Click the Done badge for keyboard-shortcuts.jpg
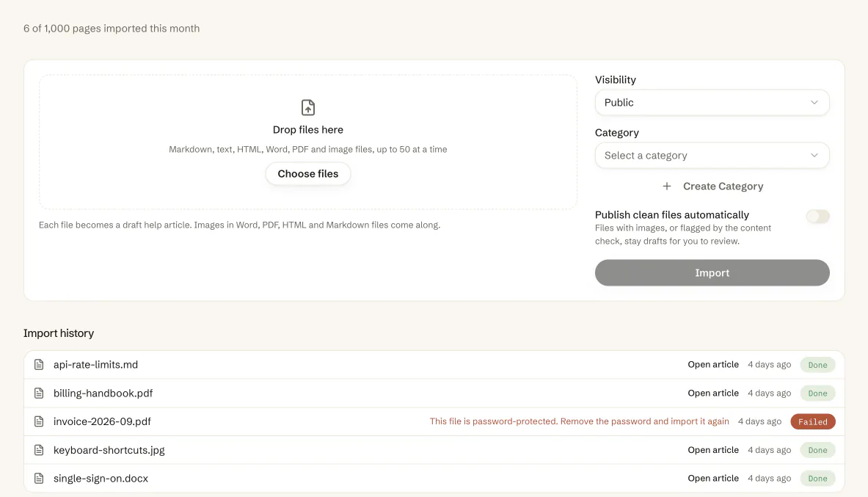 tap(817, 450)
